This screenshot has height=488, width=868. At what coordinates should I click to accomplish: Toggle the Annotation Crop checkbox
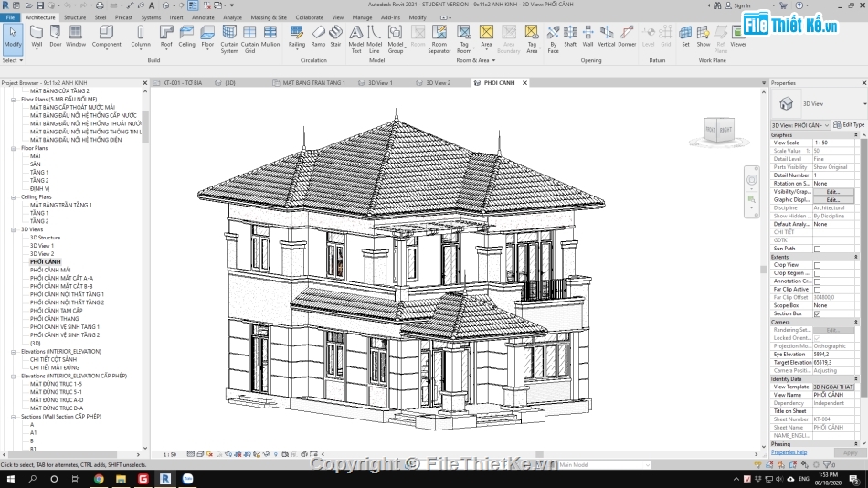817,281
